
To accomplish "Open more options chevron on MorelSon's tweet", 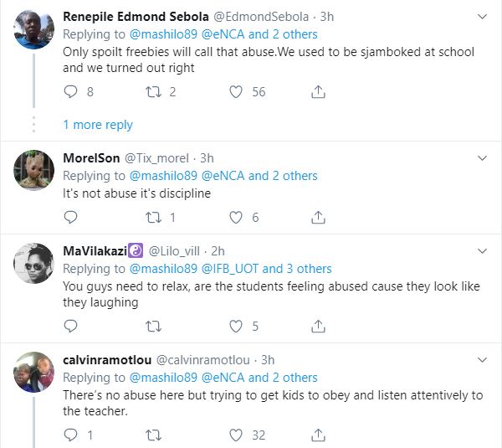I will pos(481,157).
